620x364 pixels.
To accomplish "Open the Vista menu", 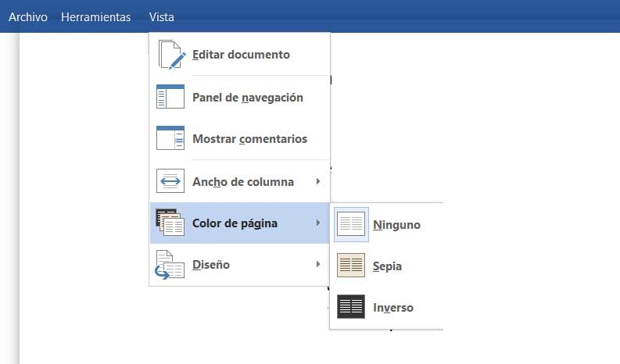I will (162, 17).
